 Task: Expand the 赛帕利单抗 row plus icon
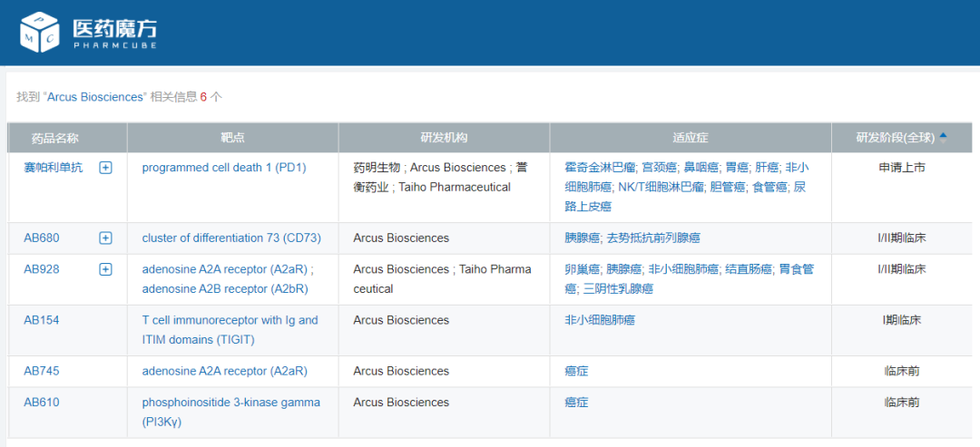105,168
